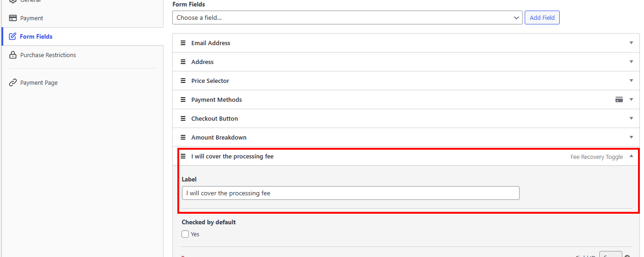
Task: Collapse the processing fee field arrow
Action: 631,156
